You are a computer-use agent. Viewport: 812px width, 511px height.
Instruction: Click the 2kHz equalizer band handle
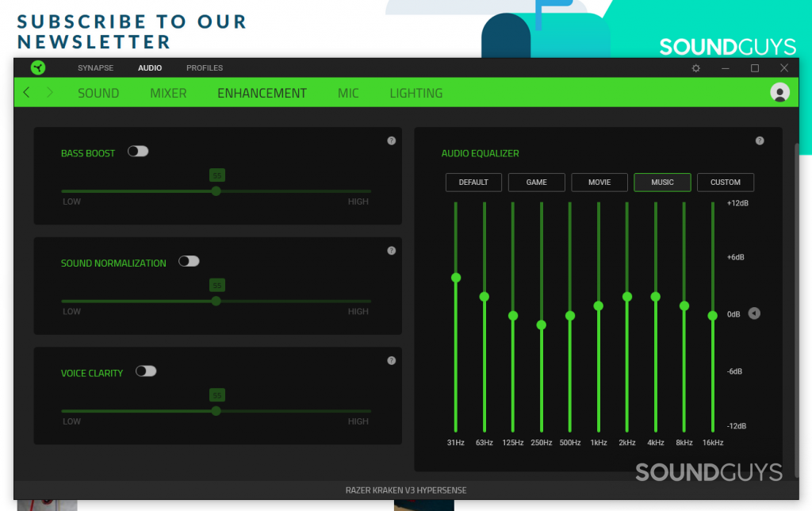pyautogui.click(x=627, y=297)
